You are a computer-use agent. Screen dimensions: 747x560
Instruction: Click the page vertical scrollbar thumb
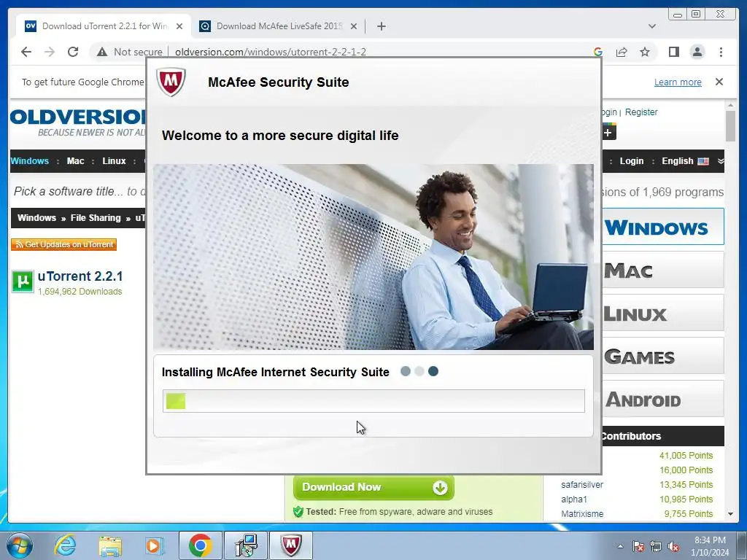(x=730, y=125)
